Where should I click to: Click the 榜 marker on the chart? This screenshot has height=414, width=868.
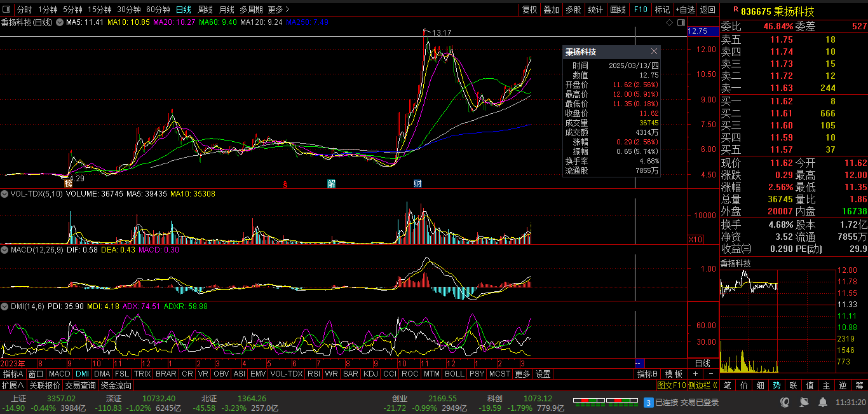pyautogui.click(x=68, y=183)
